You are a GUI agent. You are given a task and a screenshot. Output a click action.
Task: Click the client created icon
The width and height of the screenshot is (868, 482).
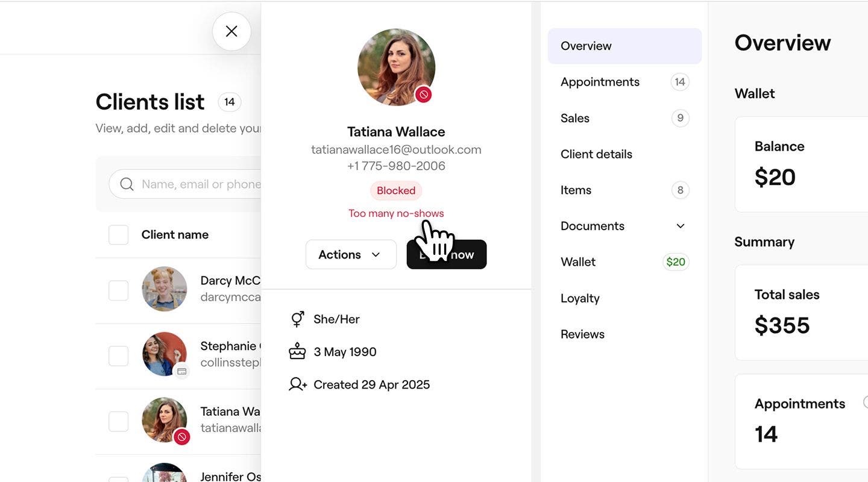[298, 384]
